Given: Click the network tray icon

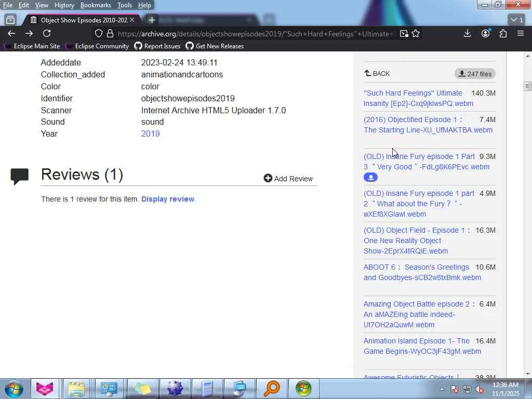Looking at the screenshot, I should point(467,390).
